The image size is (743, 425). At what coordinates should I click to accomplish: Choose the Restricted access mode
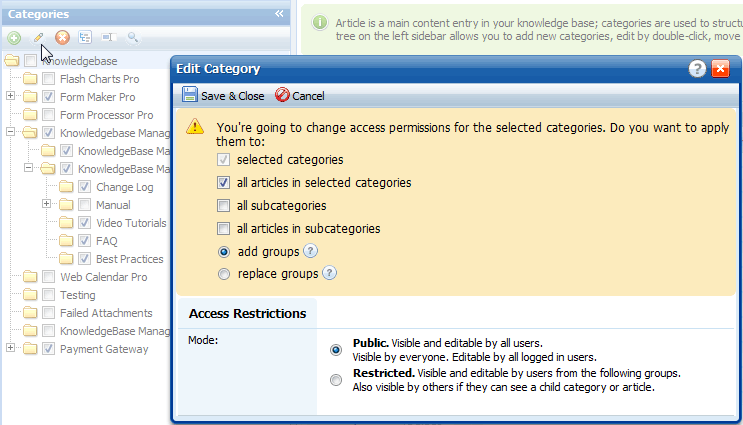(336, 380)
